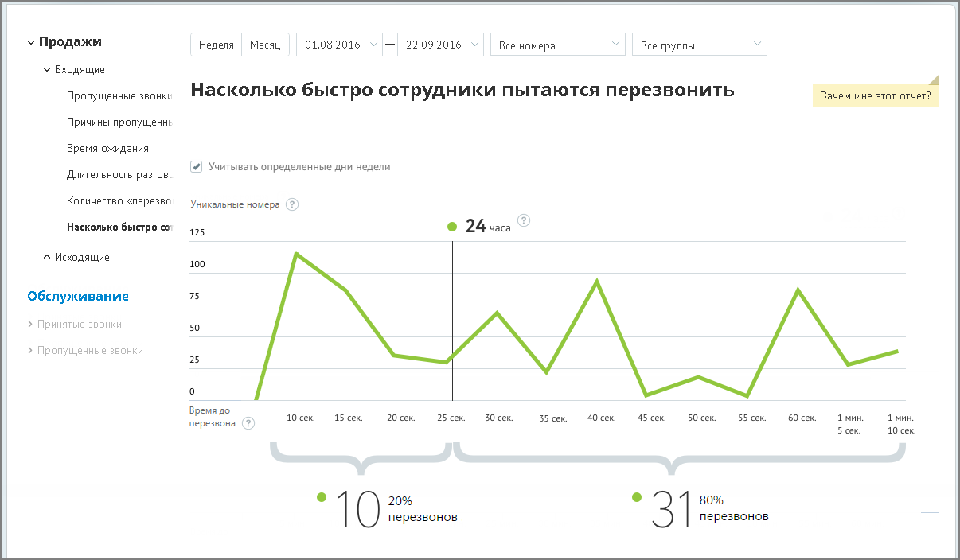The width and height of the screenshot is (960, 560).
Task: Click green dot beside number 10
Action: (x=322, y=497)
